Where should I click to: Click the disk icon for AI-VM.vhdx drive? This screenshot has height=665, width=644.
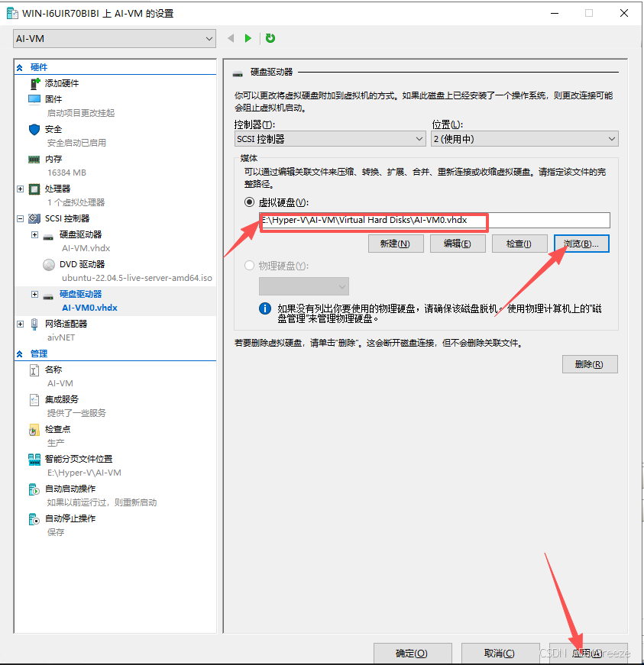(48, 236)
